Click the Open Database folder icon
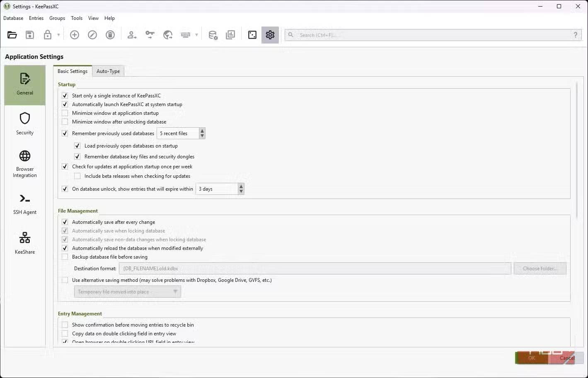Screen dimensions: 588x378 point(12,35)
